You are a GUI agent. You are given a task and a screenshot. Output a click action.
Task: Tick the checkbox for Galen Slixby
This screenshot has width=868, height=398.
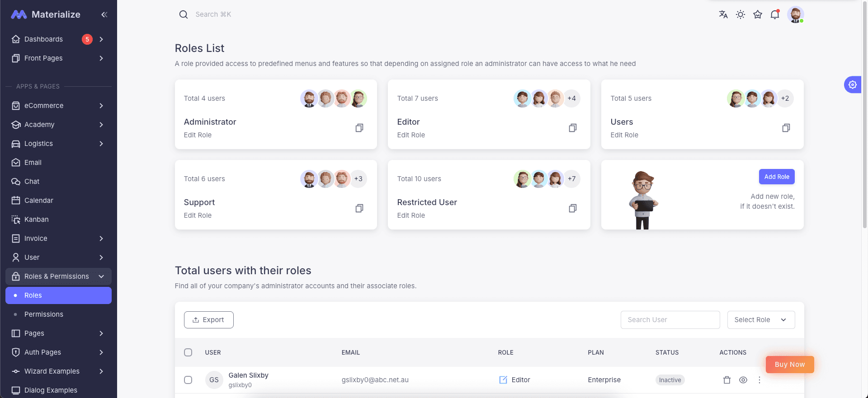(188, 380)
